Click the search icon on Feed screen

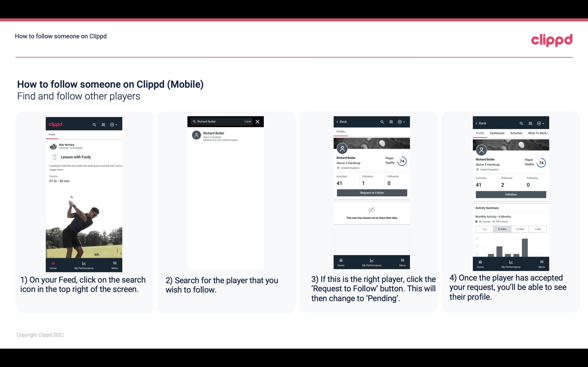pyautogui.click(x=94, y=124)
